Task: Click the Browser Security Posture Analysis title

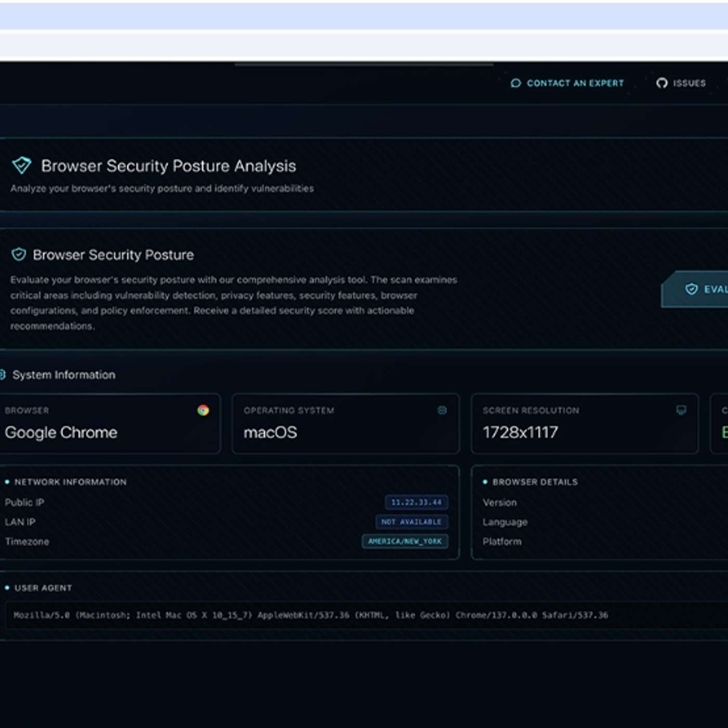Action: coord(168,166)
